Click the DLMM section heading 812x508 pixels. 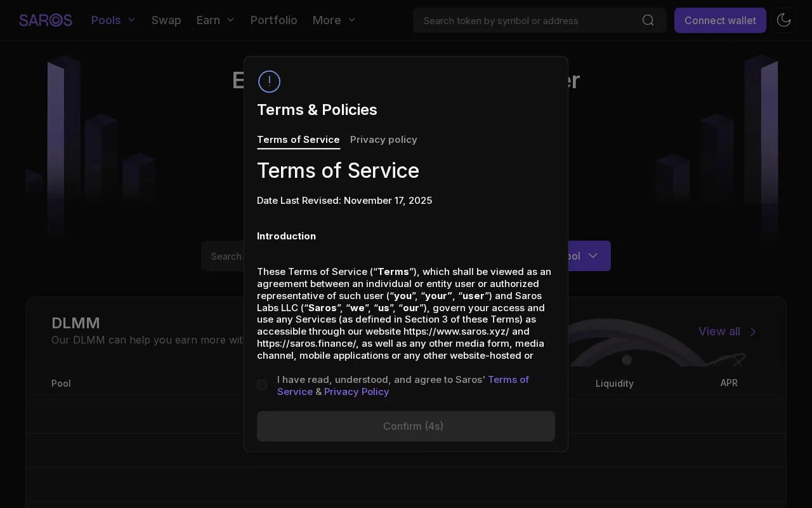(x=75, y=323)
